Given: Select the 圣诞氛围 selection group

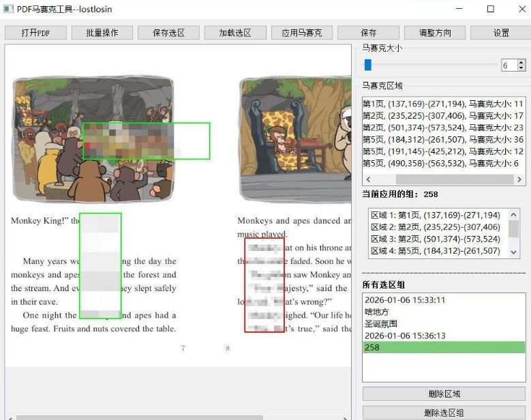Looking at the screenshot, I should tap(444, 323).
